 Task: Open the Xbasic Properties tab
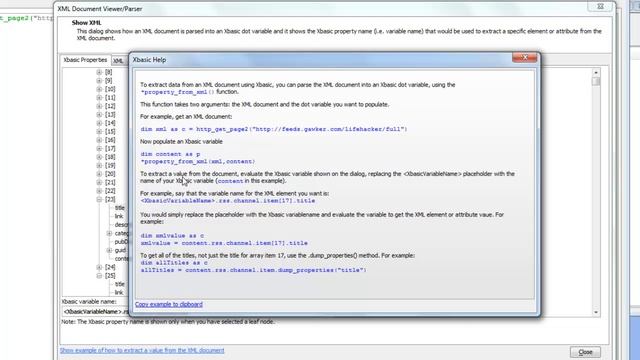click(85, 60)
